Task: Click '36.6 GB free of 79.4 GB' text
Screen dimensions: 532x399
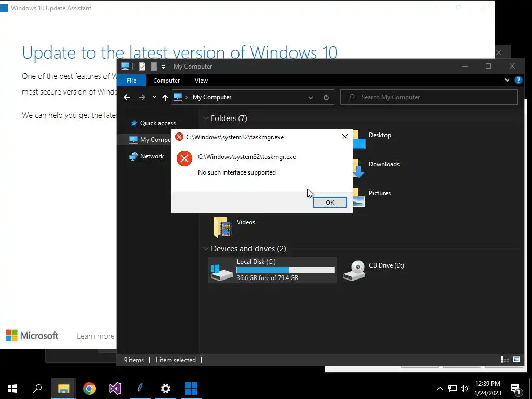Action: point(268,278)
